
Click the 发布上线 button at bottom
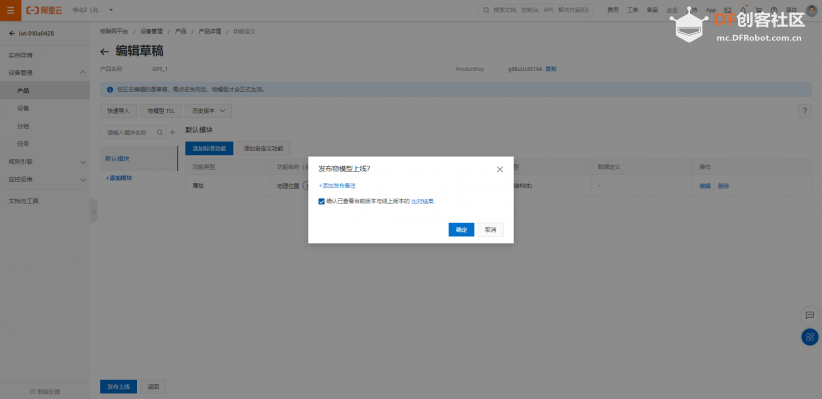[118, 387]
